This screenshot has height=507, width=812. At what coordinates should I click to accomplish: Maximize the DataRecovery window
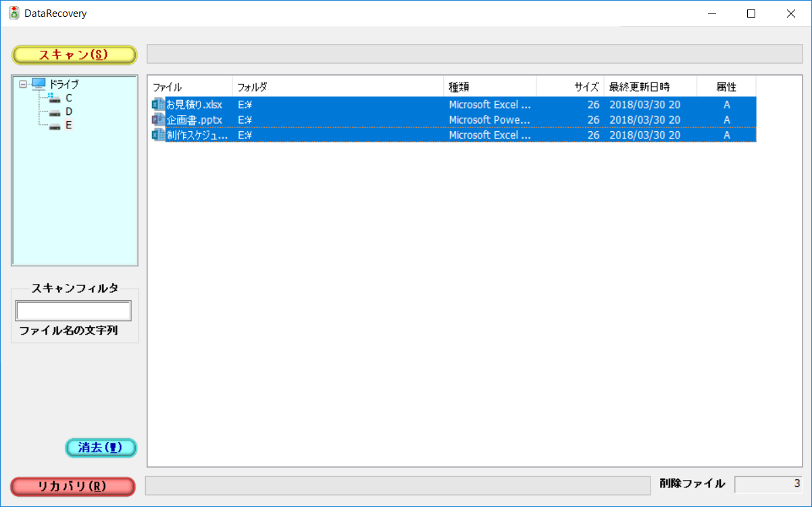751,14
